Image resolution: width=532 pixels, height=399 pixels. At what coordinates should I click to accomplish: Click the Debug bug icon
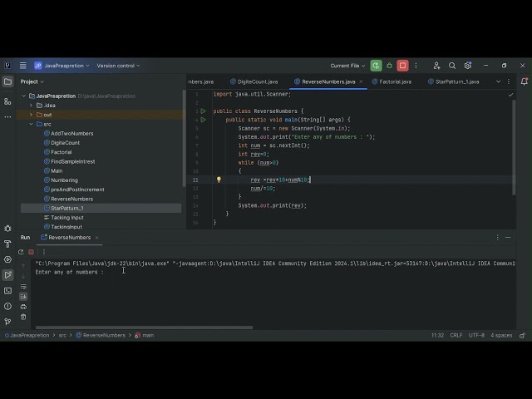[x=390, y=66]
